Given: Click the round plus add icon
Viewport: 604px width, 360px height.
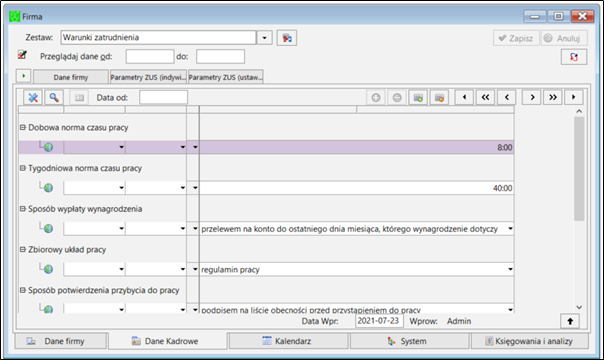Looking at the screenshot, I should [x=376, y=98].
